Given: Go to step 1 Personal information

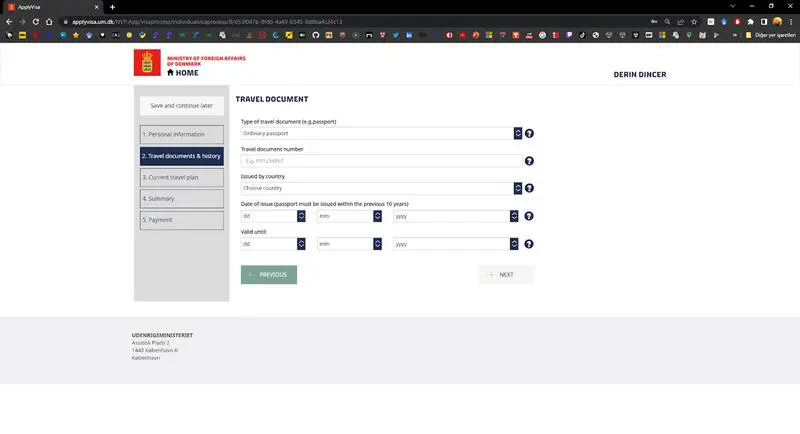Looking at the screenshot, I should click(182, 135).
